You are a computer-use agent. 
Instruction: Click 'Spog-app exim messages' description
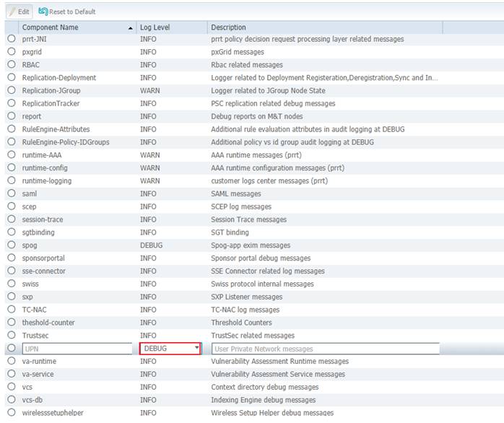251,245
